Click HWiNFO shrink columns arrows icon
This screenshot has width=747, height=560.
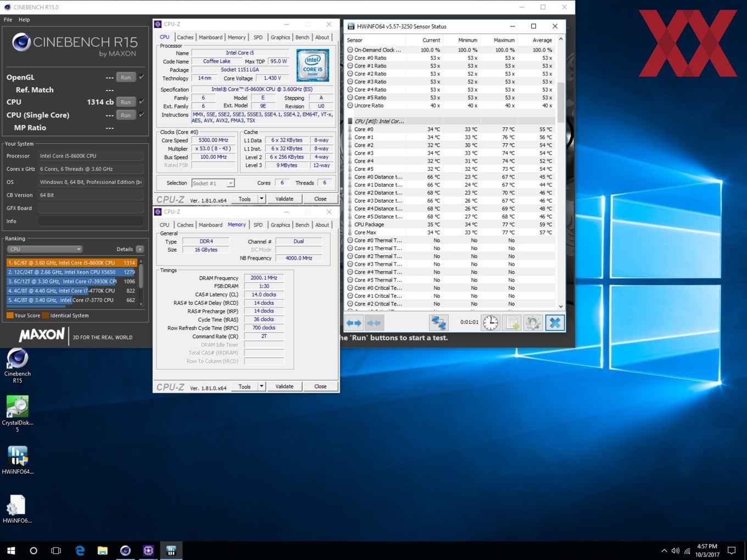374,323
